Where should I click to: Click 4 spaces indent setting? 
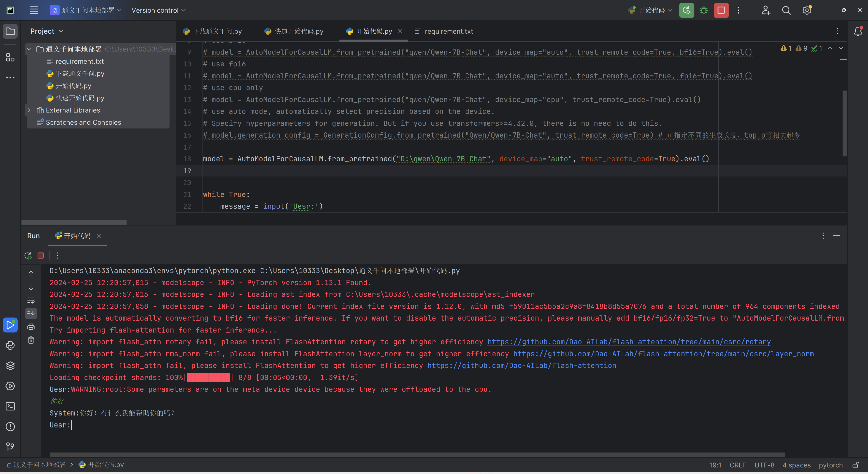point(797,465)
